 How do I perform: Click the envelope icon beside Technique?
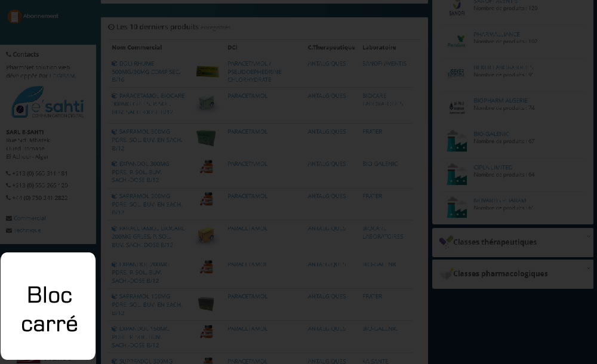9,230
